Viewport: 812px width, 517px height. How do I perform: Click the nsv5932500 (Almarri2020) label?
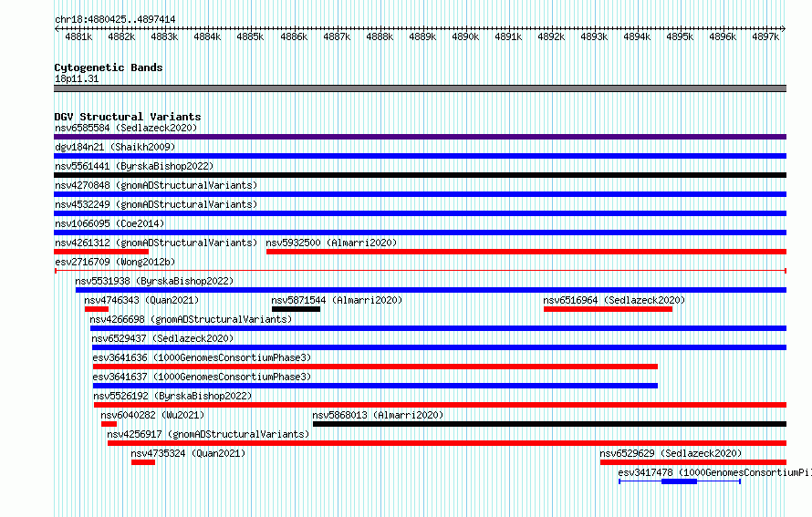[331, 243]
